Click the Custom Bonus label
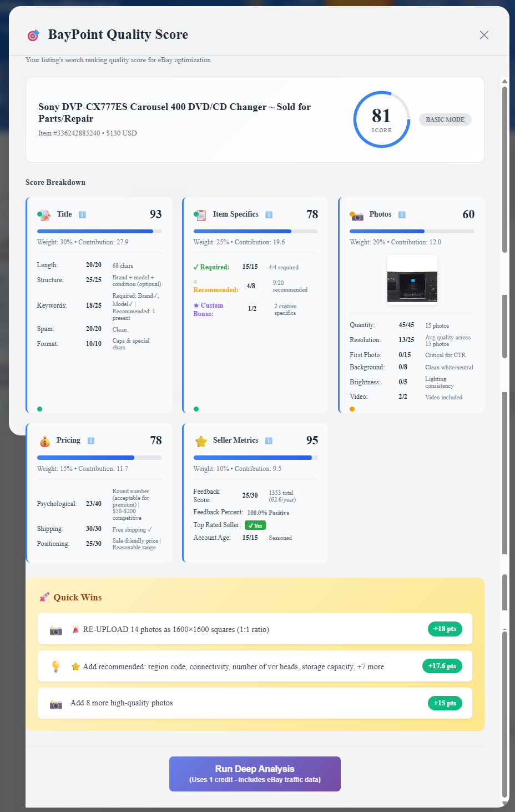Viewport: 515px width, 812px height. click(x=208, y=309)
